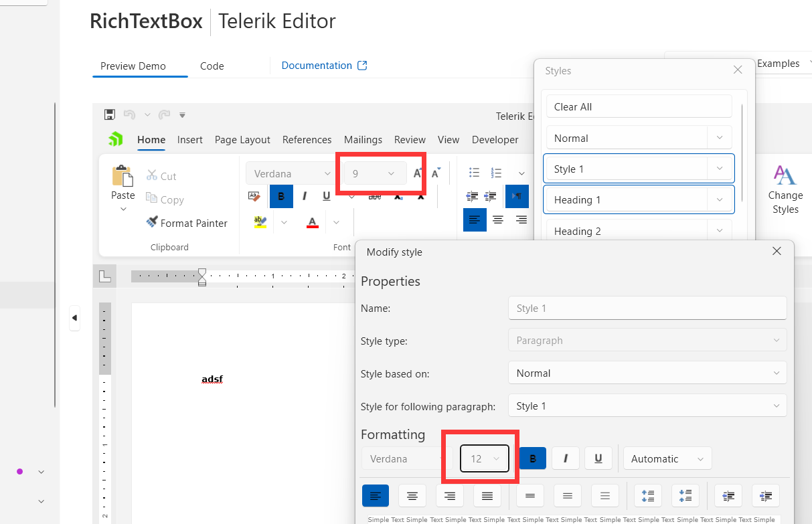Click the clear formatting eraser icon
This screenshot has height=524, width=812.
254,196
